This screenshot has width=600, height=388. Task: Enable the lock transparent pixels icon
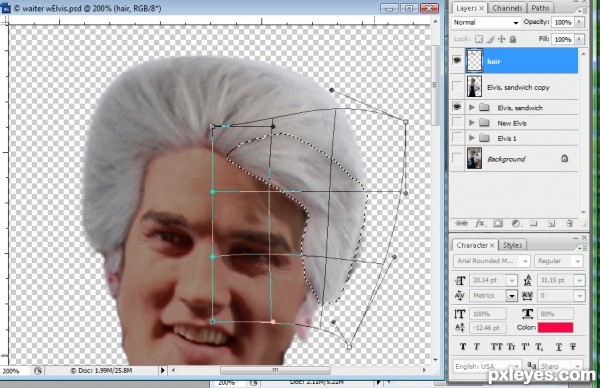click(x=479, y=39)
